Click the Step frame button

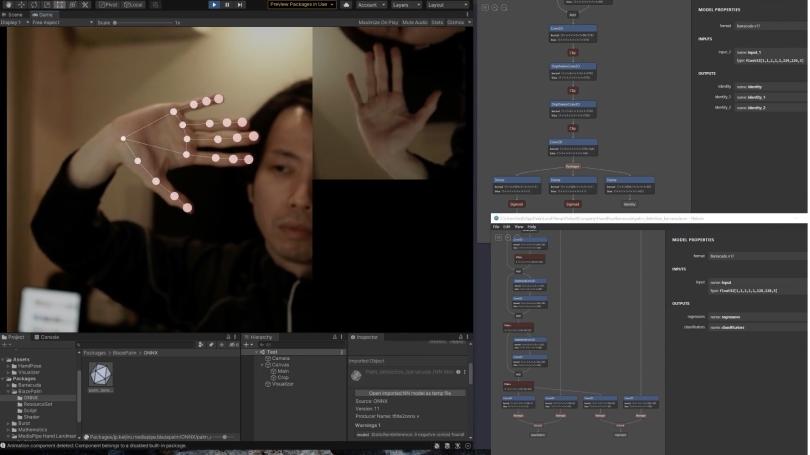tap(240, 5)
